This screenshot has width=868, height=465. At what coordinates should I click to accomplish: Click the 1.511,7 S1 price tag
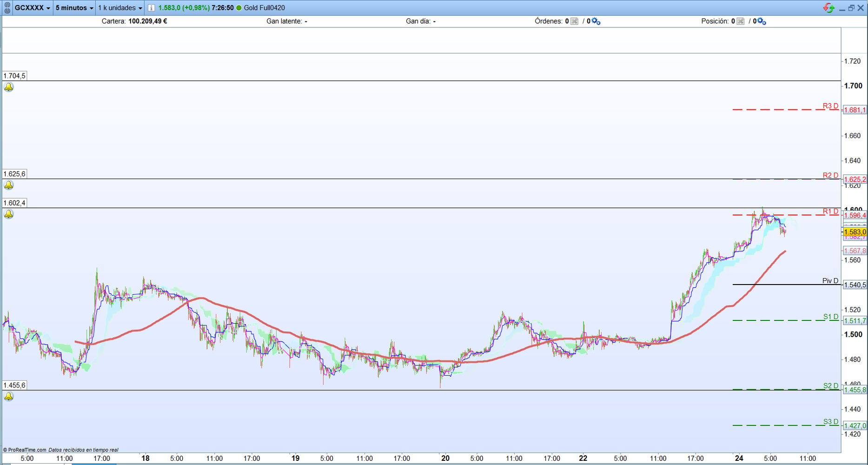point(855,321)
